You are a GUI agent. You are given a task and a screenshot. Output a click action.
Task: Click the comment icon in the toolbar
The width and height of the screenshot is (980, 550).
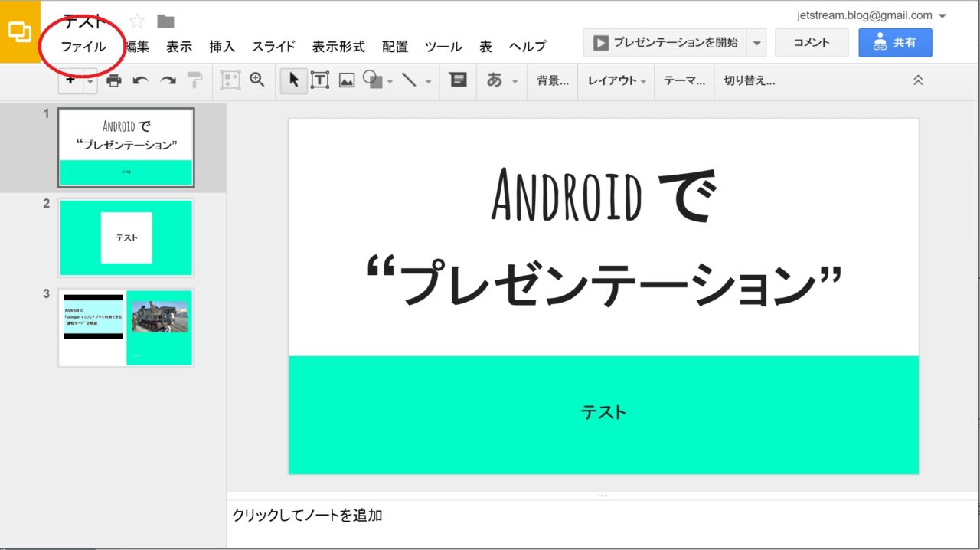[x=458, y=80]
